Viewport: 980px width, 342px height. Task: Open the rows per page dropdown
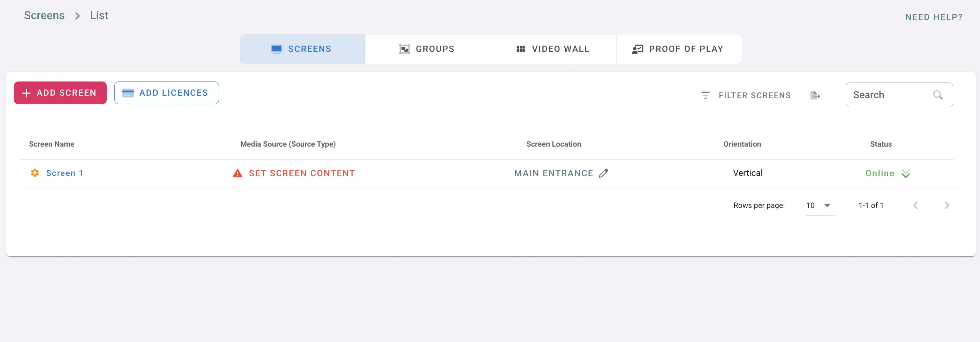click(x=820, y=205)
